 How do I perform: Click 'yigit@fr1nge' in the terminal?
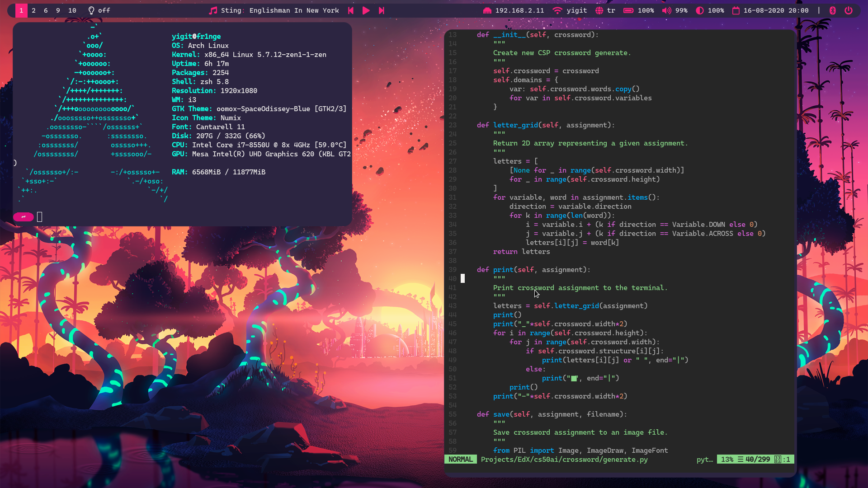pos(196,36)
